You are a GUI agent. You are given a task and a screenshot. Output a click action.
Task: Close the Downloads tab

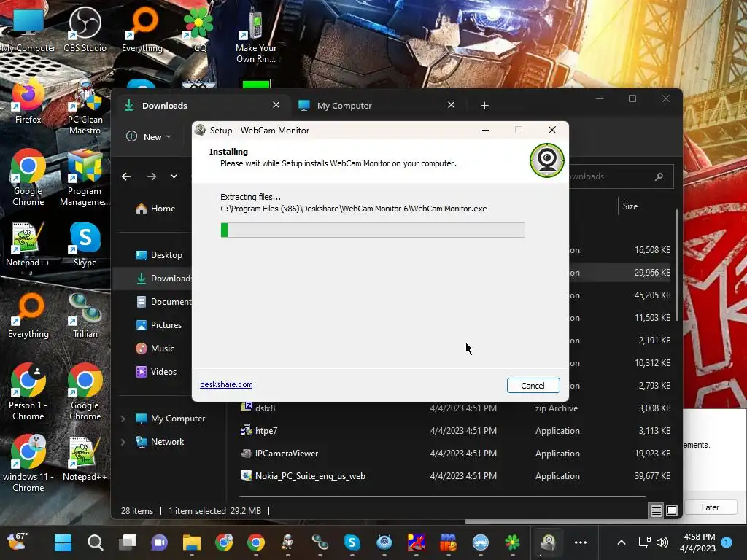276,105
